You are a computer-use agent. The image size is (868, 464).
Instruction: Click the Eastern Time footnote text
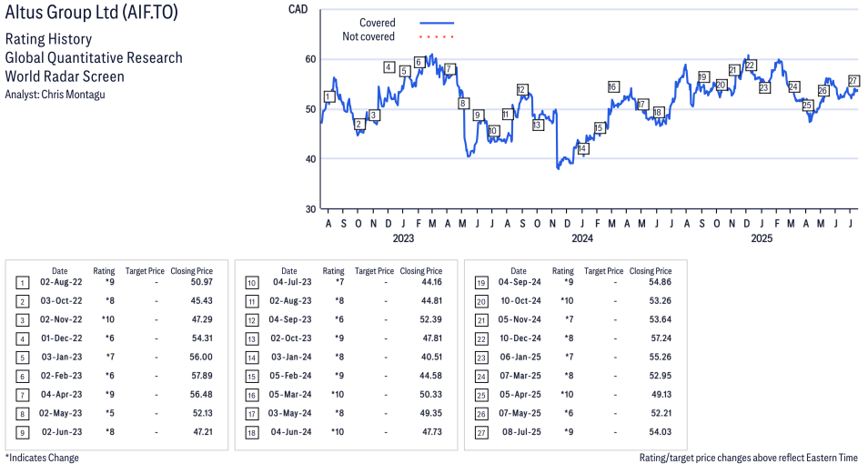click(749, 458)
